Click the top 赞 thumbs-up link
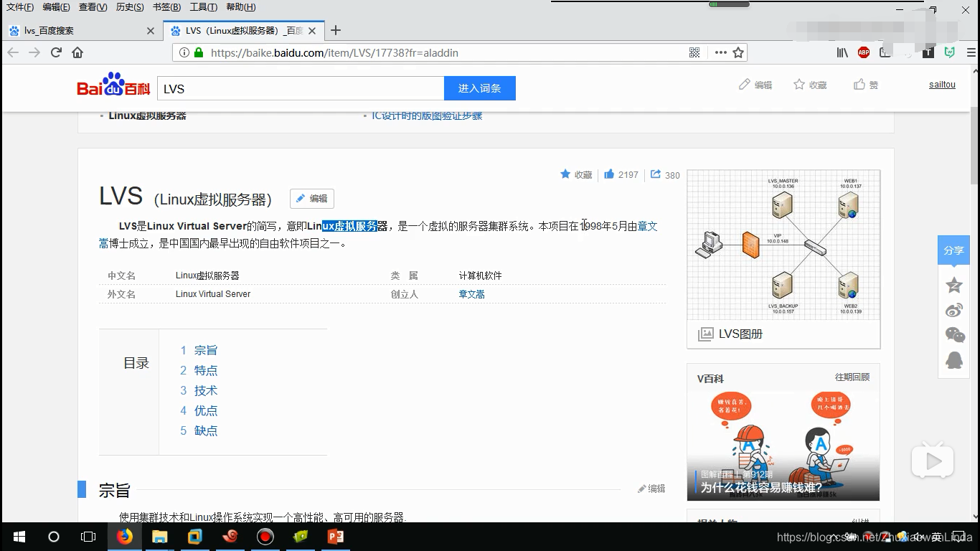 tap(866, 85)
